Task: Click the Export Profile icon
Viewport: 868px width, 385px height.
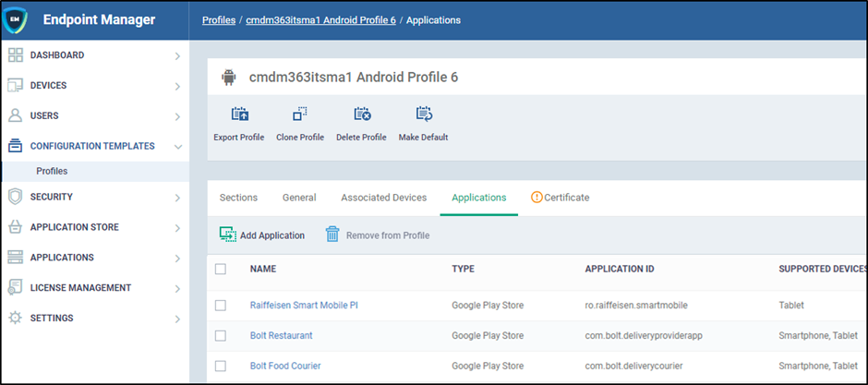Action: (240, 114)
